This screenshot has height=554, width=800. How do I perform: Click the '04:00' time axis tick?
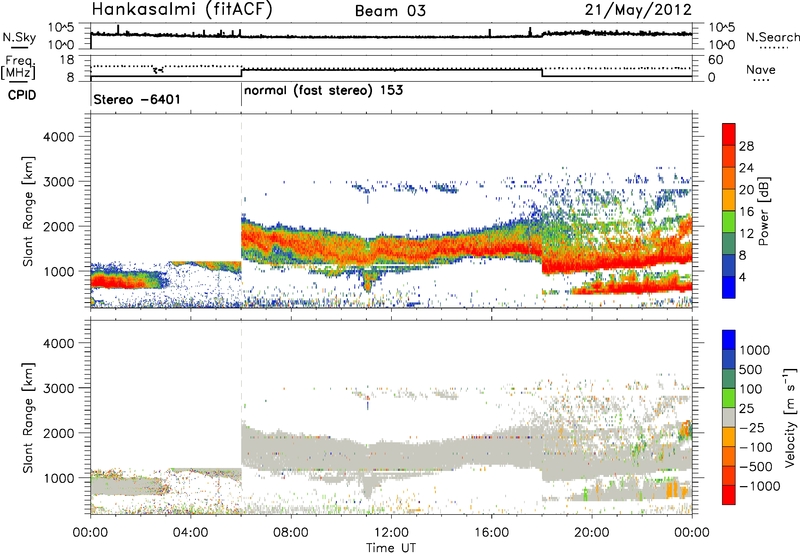point(190,533)
